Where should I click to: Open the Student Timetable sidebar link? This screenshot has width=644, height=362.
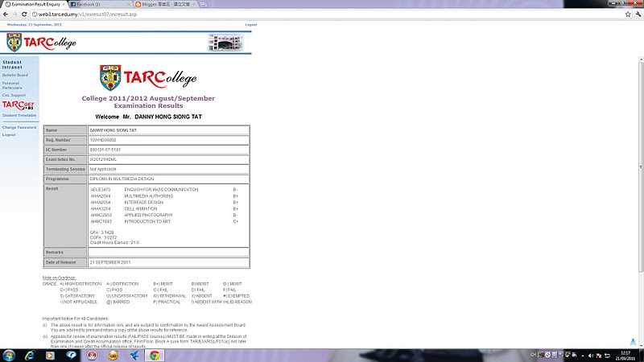(x=19, y=115)
